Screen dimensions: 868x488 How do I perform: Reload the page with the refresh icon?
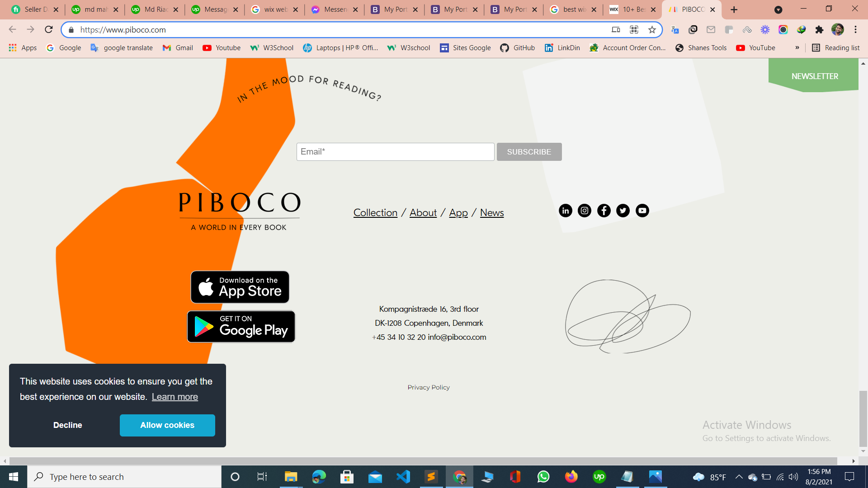49,30
